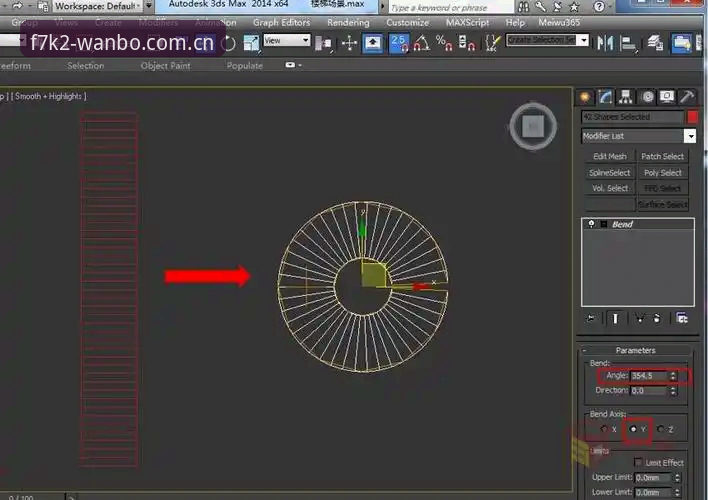This screenshot has height=500, width=708.
Task: Switch to the Selection ribbon tab
Action: [x=85, y=65]
